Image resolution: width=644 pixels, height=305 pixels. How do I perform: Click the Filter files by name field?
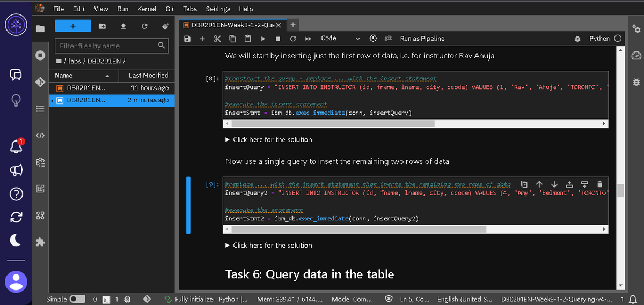pyautogui.click(x=112, y=46)
